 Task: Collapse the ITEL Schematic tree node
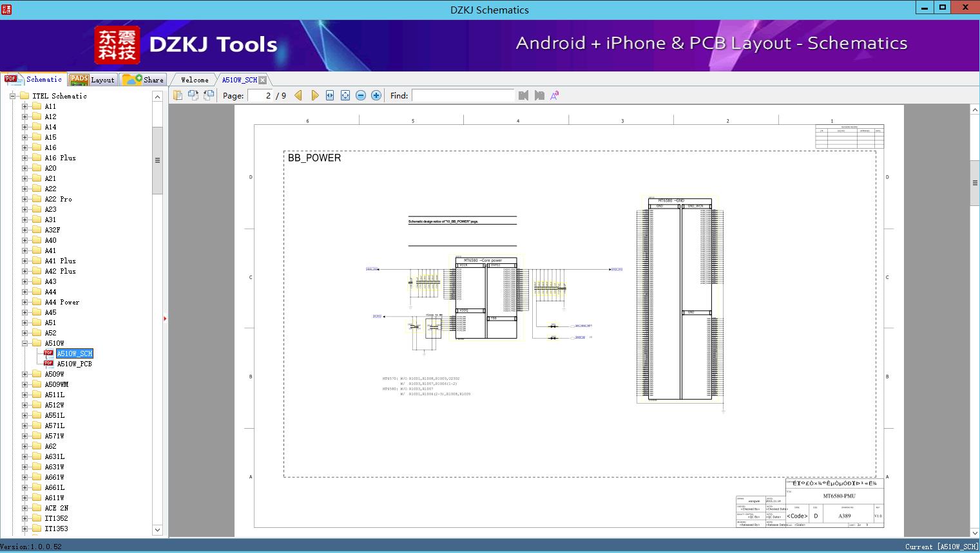tap(12, 96)
